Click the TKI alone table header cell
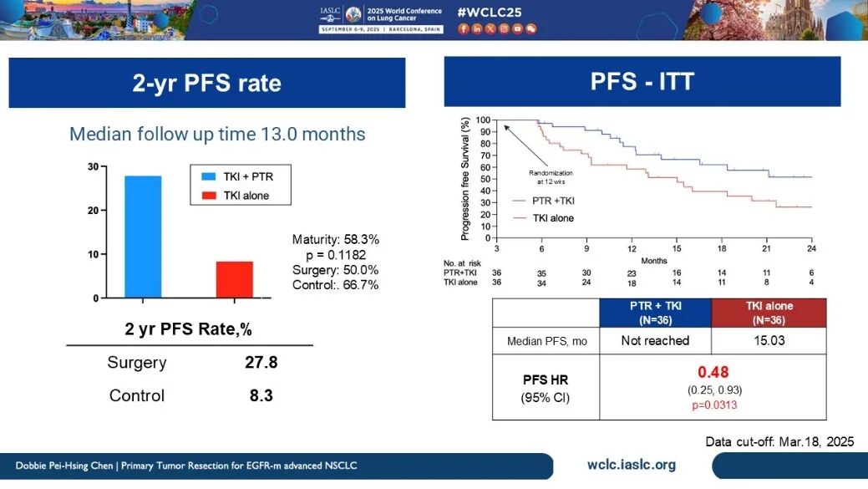The width and height of the screenshot is (868, 489). coord(768,312)
